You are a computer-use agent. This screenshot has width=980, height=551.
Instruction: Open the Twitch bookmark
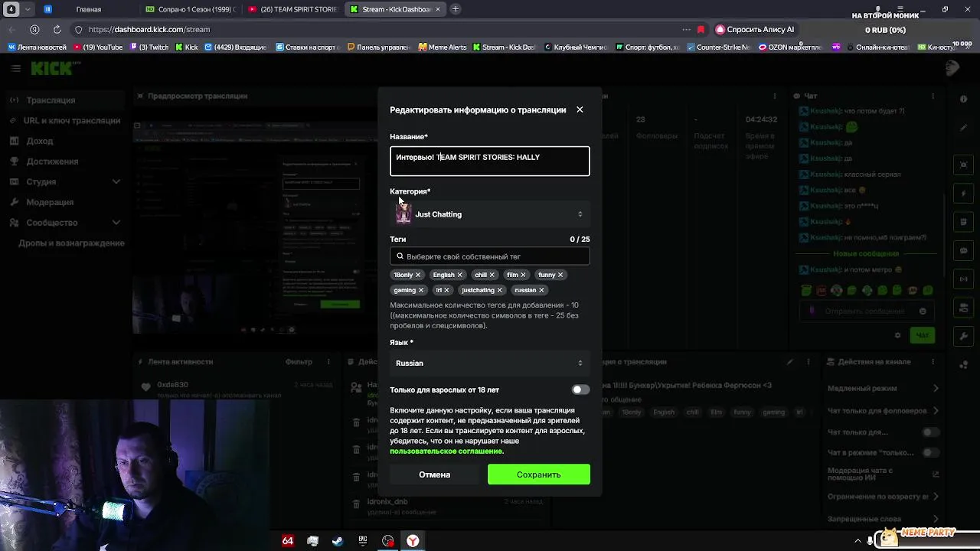point(150,47)
